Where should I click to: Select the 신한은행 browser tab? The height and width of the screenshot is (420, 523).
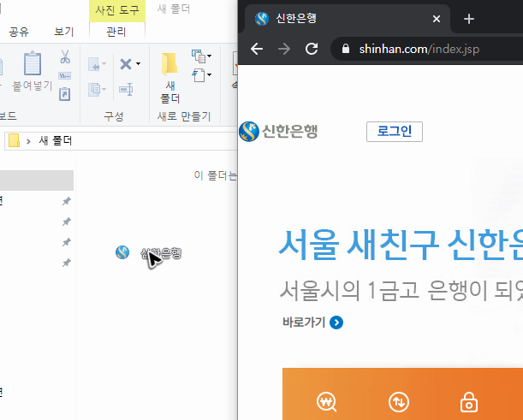(347, 19)
